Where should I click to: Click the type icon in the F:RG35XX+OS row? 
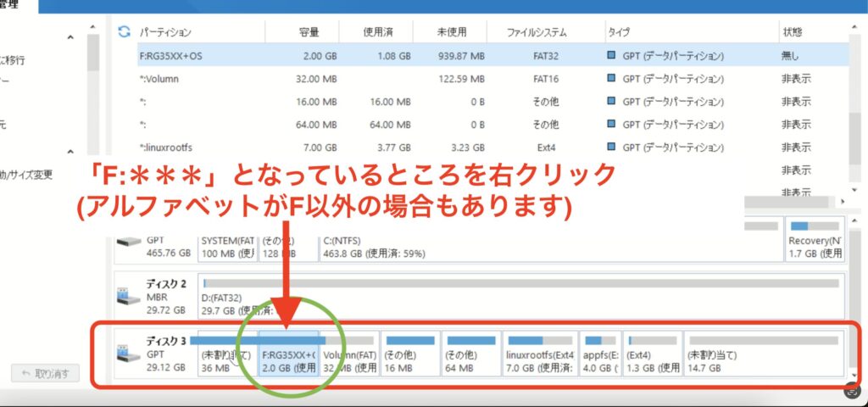click(x=611, y=56)
